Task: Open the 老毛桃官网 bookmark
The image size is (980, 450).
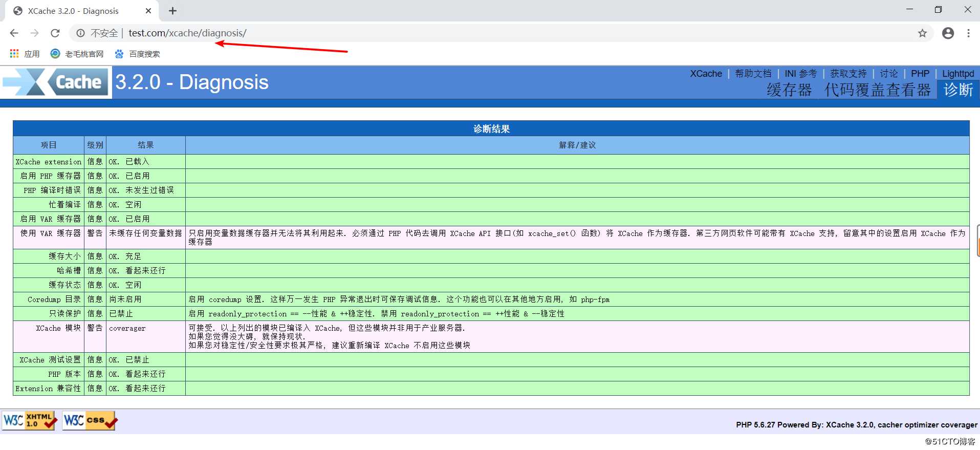Action: (77, 54)
